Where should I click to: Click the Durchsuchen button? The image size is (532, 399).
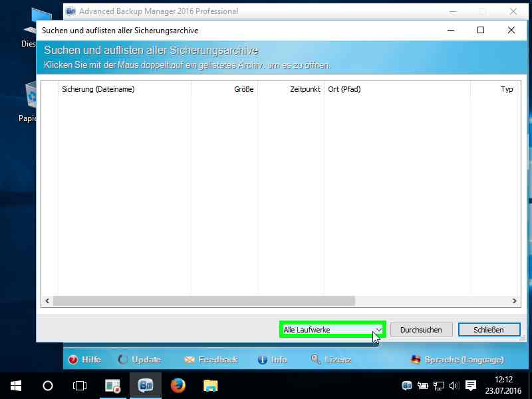tap(421, 329)
